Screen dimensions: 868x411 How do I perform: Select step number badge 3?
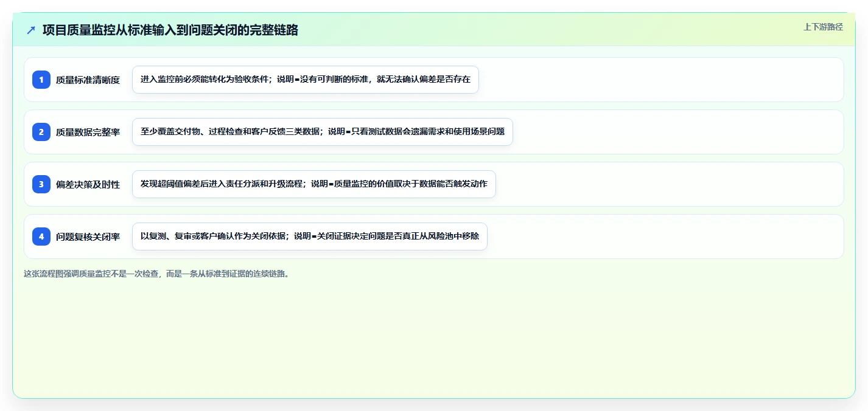(x=41, y=184)
